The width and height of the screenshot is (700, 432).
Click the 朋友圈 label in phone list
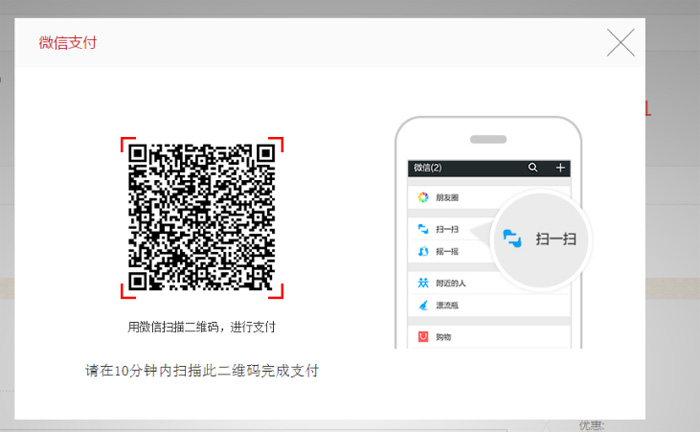447,198
